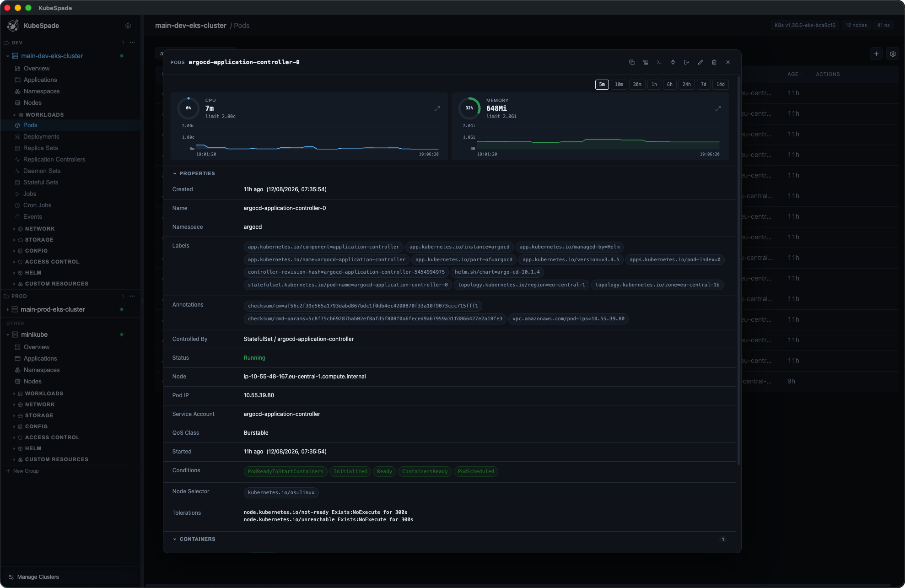The image size is (905, 588).
Task: Select the 14d time range
Action: click(x=721, y=85)
